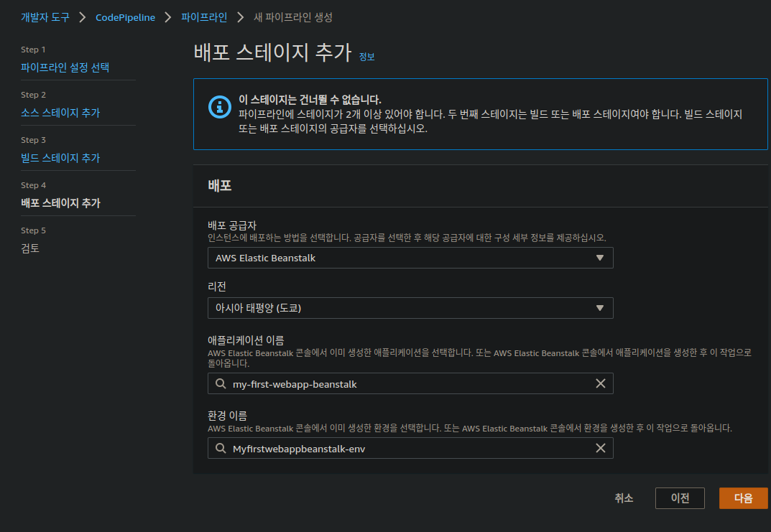Click breadcrumb arrow after 파이프라인
Viewport: 771px width, 532px height.
(x=241, y=18)
